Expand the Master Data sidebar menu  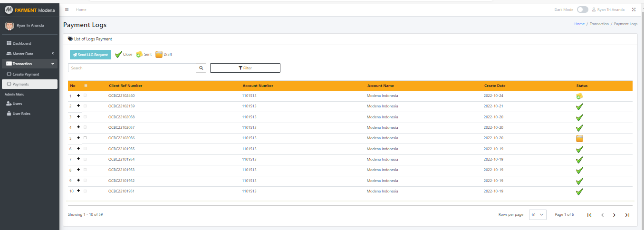coord(29,54)
